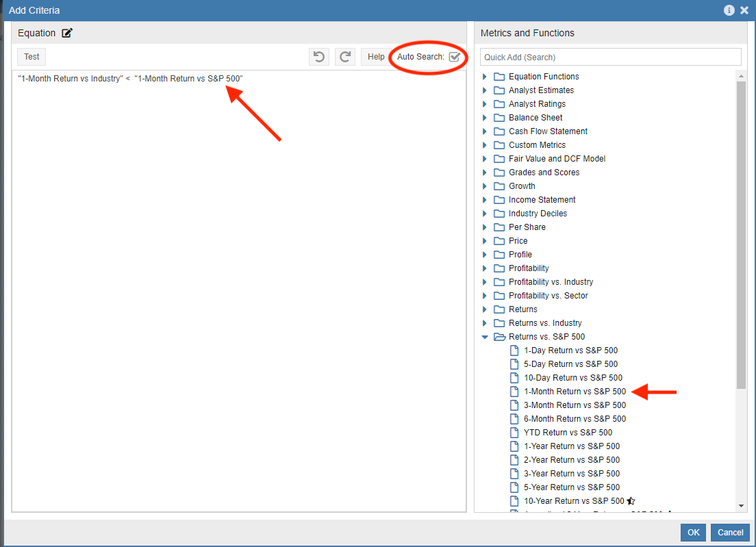Click the metrics list scroll down arrow

coord(742,505)
